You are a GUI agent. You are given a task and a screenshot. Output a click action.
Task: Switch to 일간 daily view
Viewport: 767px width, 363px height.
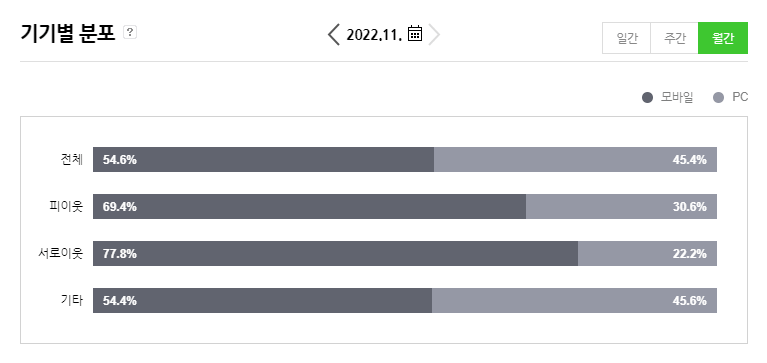coord(627,38)
